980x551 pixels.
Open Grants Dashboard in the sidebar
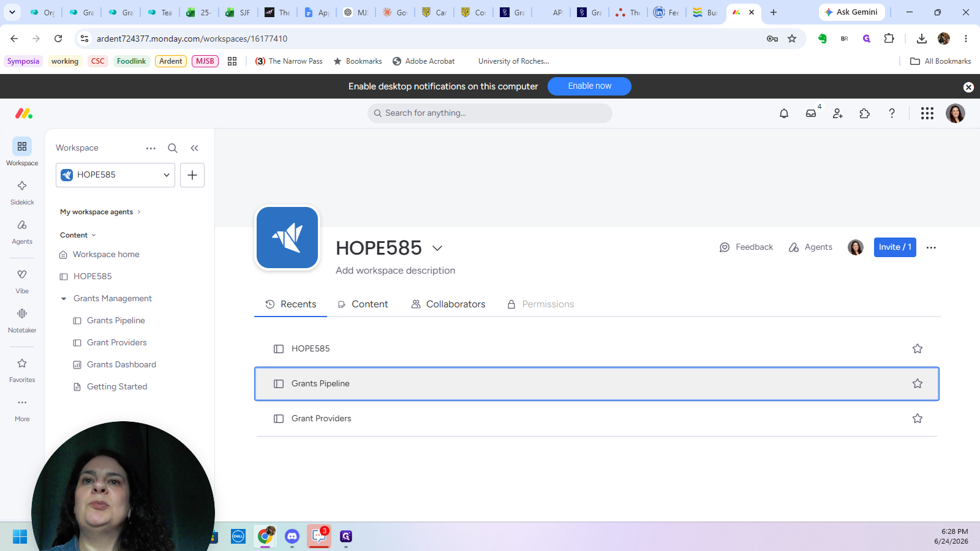pos(121,364)
